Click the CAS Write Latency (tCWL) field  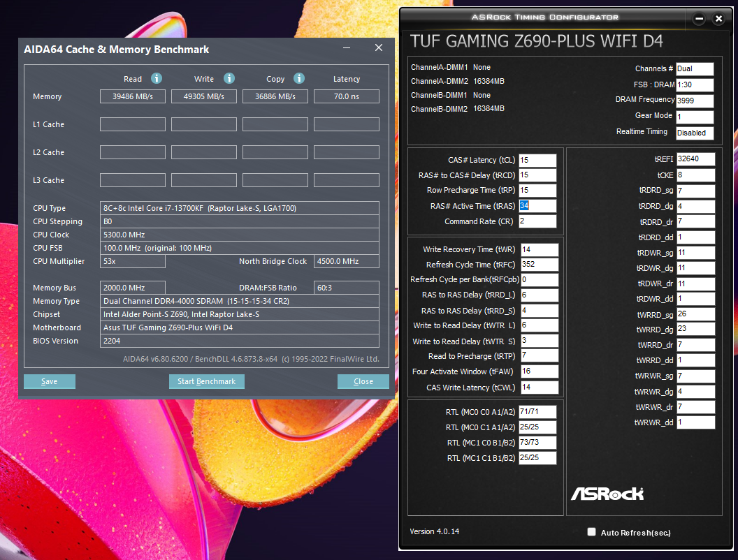[x=540, y=388]
